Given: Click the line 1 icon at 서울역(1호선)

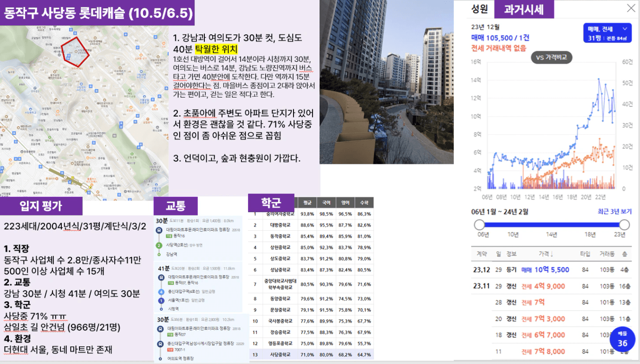Looking at the screenshot, I should (x=160, y=300).
